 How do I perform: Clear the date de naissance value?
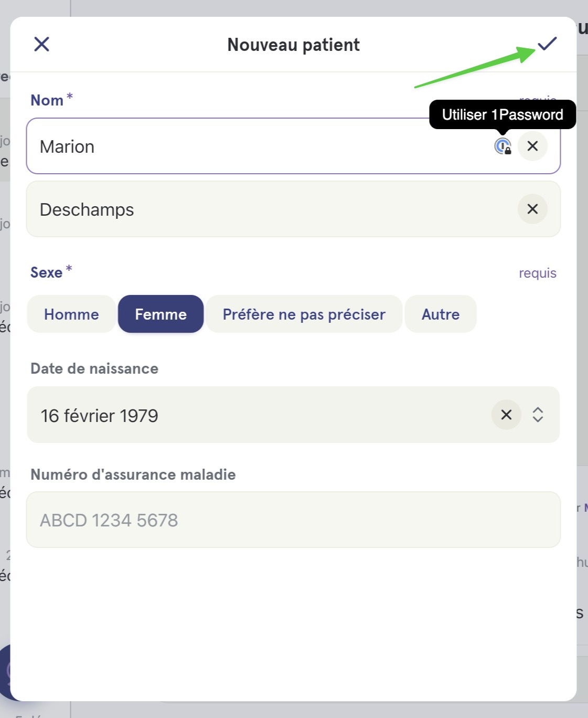click(x=506, y=415)
